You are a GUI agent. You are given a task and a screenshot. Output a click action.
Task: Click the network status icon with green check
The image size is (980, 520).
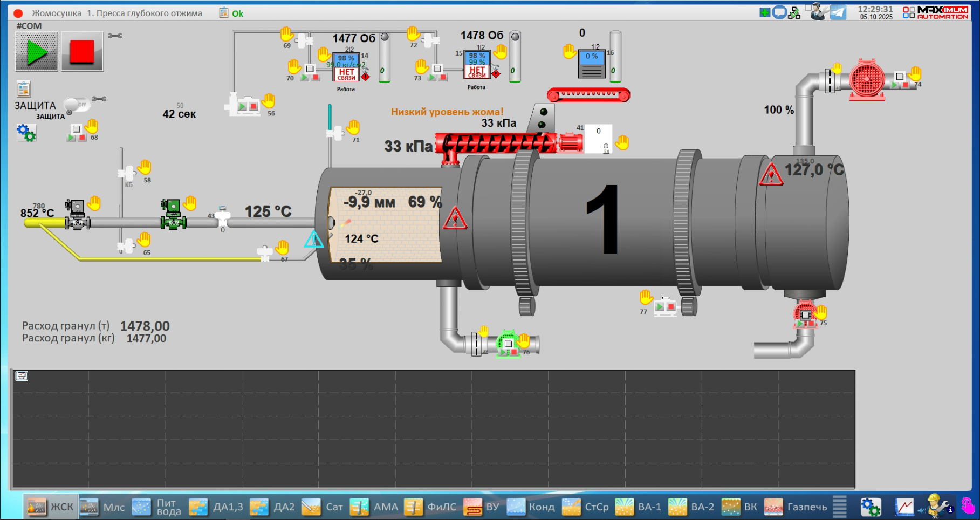coord(794,12)
